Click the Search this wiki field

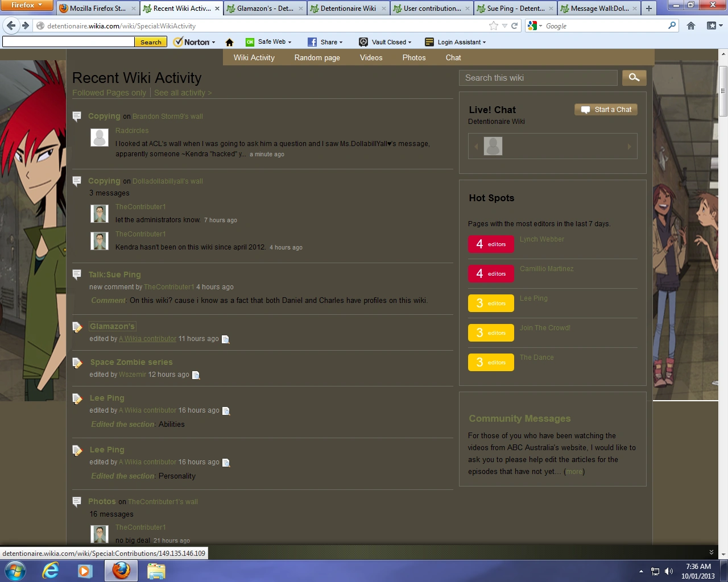538,78
